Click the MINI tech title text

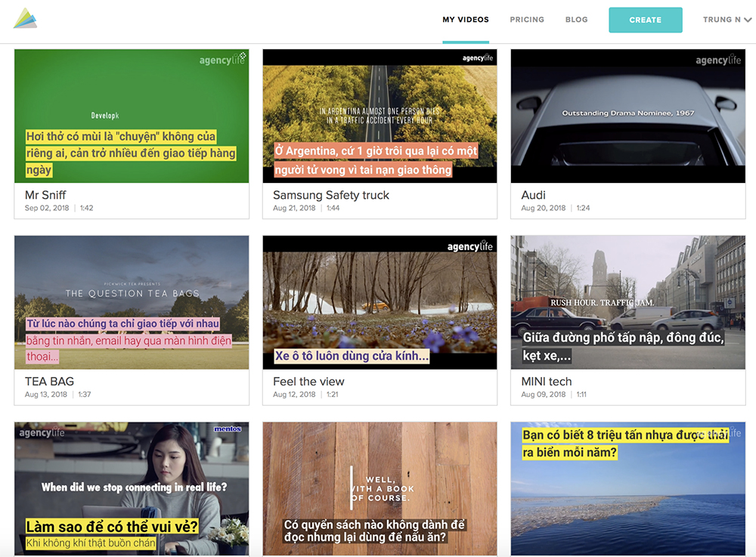(546, 382)
